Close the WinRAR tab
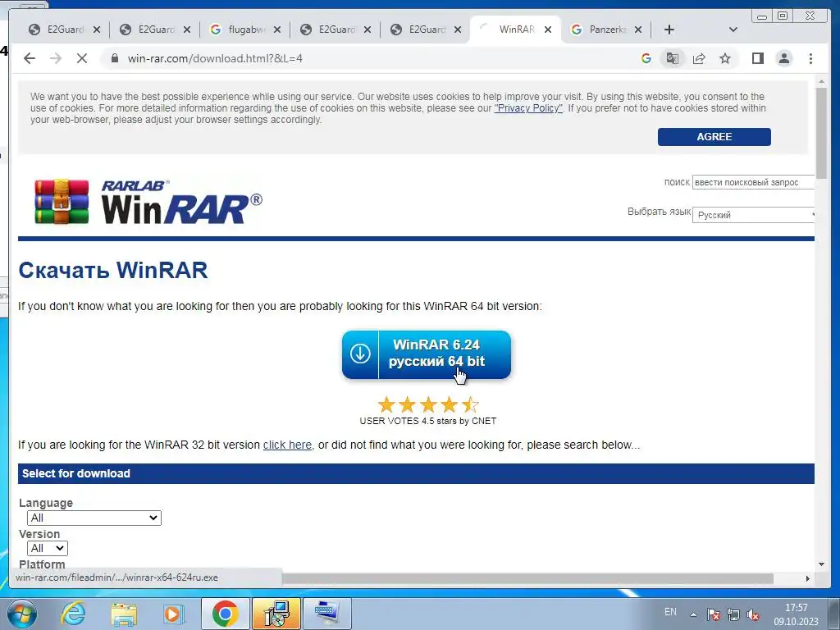Viewport: 840px width, 630px height. [547, 30]
